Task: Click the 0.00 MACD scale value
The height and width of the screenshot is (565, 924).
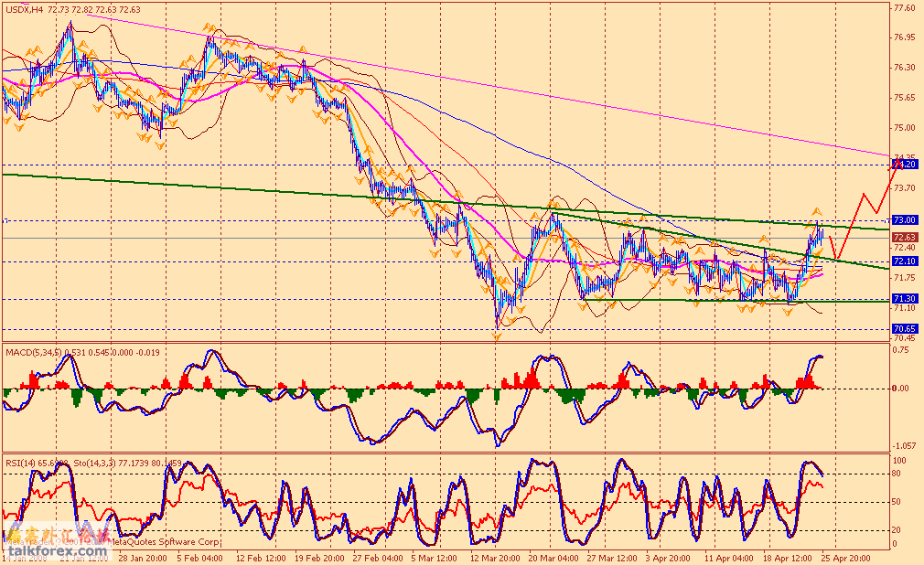Action: (x=901, y=389)
